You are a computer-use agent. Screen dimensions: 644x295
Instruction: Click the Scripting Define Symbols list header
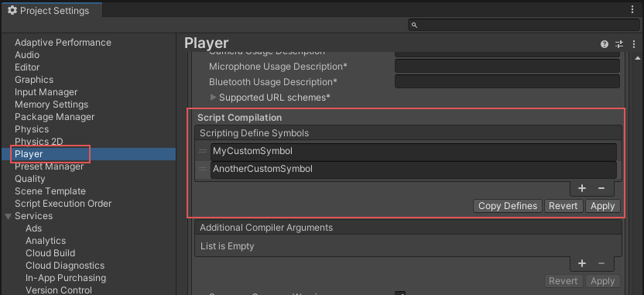click(408, 133)
